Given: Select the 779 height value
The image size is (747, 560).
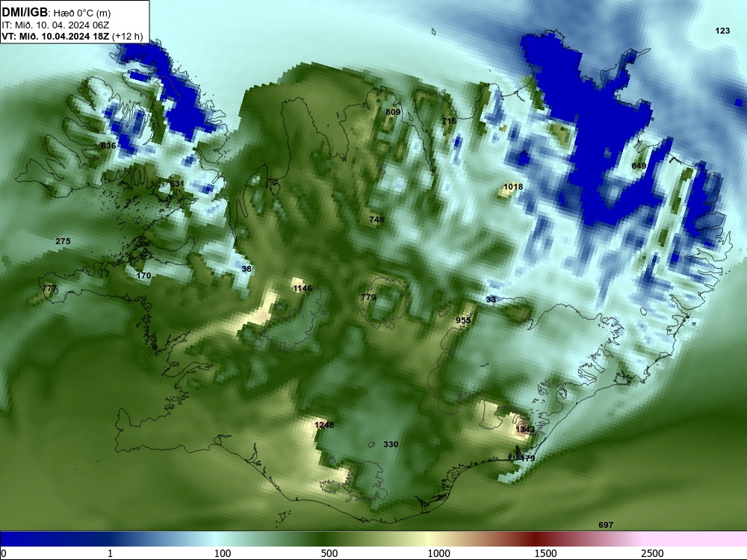Looking at the screenshot, I should pyautogui.click(x=368, y=296).
